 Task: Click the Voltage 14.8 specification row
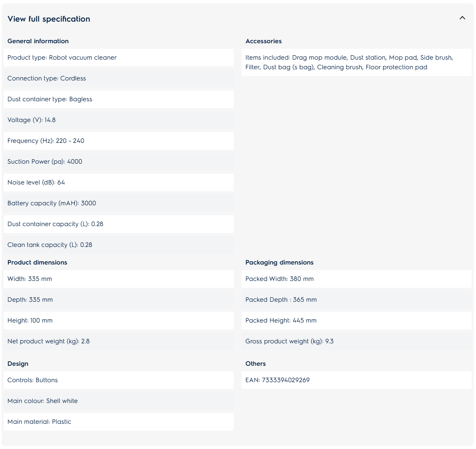(119, 120)
